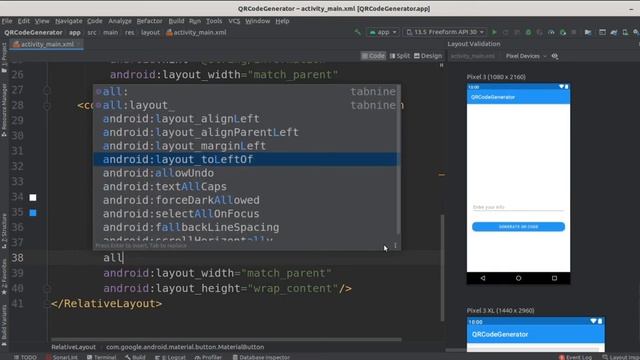Open the app run configuration dropdown
The height and width of the screenshot is (360, 640).
tap(383, 32)
